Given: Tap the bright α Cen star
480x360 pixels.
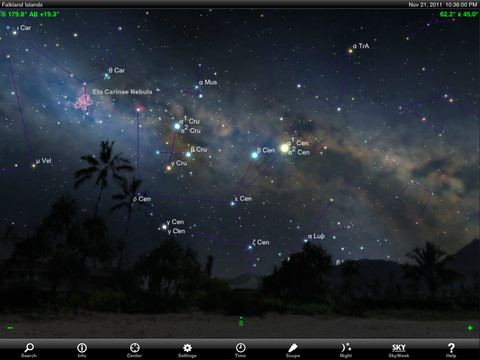Looking at the screenshot, I should 284,148.
